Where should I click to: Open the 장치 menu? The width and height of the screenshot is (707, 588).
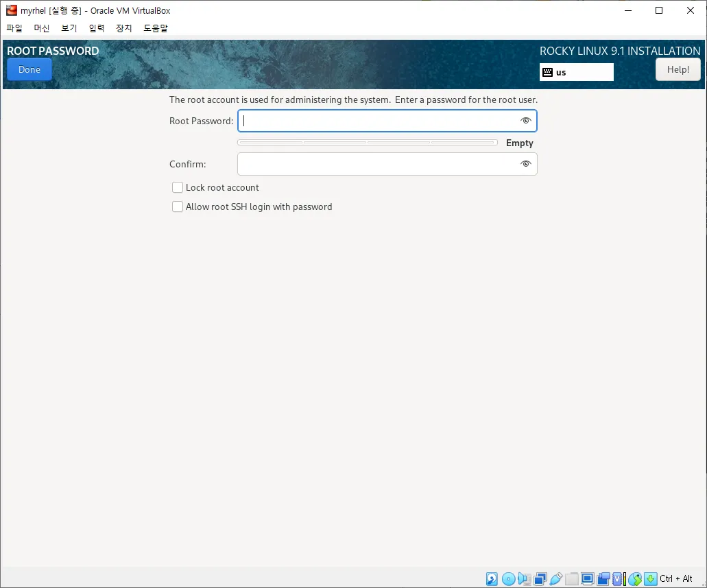coord(124,28)
